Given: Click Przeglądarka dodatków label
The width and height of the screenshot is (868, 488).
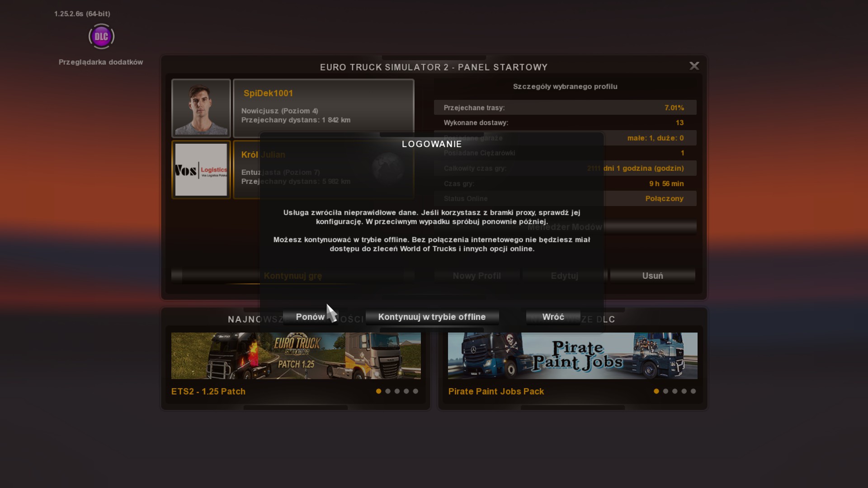Looking at the screenshot, I should coord(101,62).
